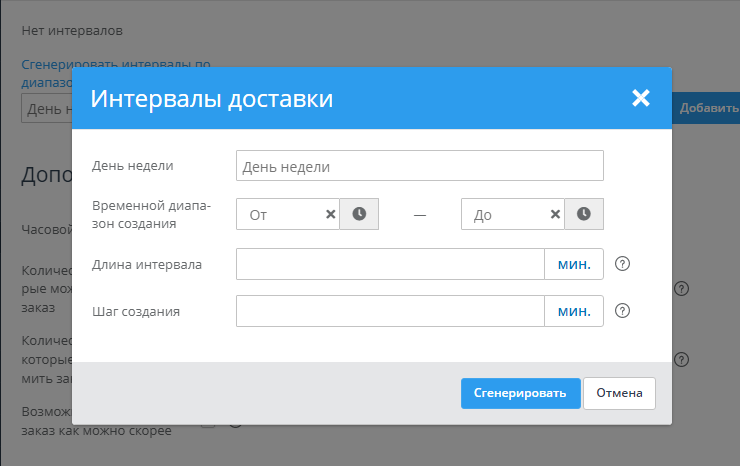Follow the Сгенерировать интервалы по диапазону link
Screen dimensions: 740x466
[115, 62]
